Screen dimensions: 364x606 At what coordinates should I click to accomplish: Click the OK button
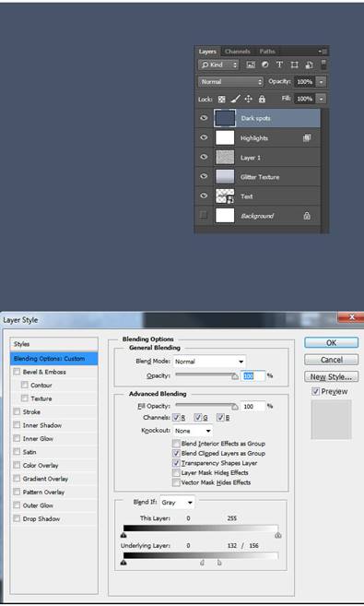coord(331,343)
